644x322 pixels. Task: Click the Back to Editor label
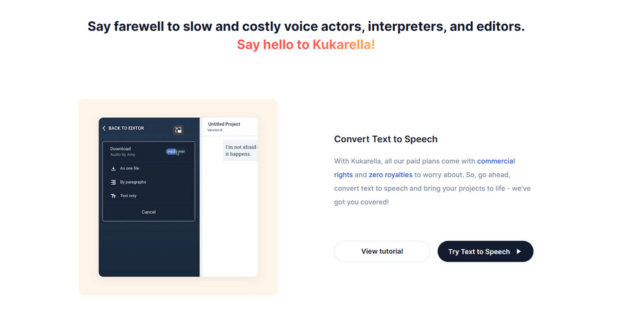pyautogui.click(x=126, y=128)
